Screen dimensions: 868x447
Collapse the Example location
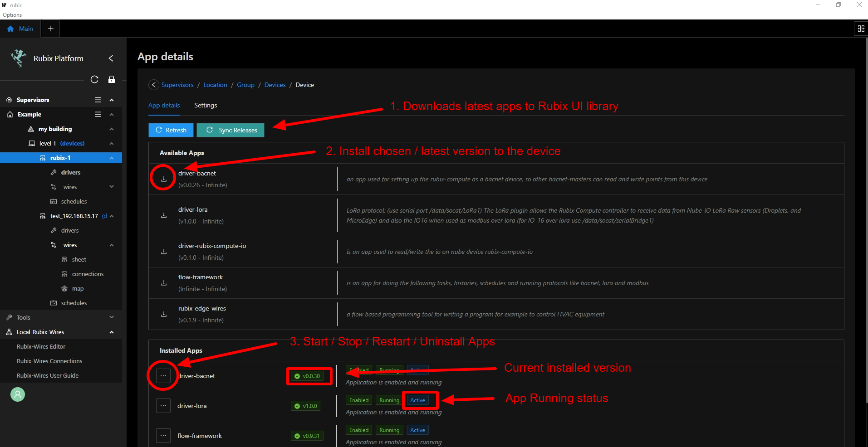pos(112,114)
